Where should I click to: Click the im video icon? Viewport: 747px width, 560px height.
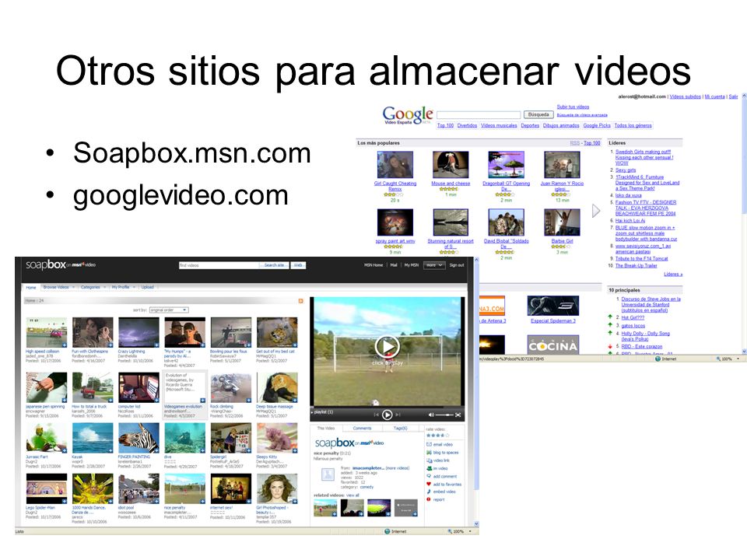(x=429, y=468)
